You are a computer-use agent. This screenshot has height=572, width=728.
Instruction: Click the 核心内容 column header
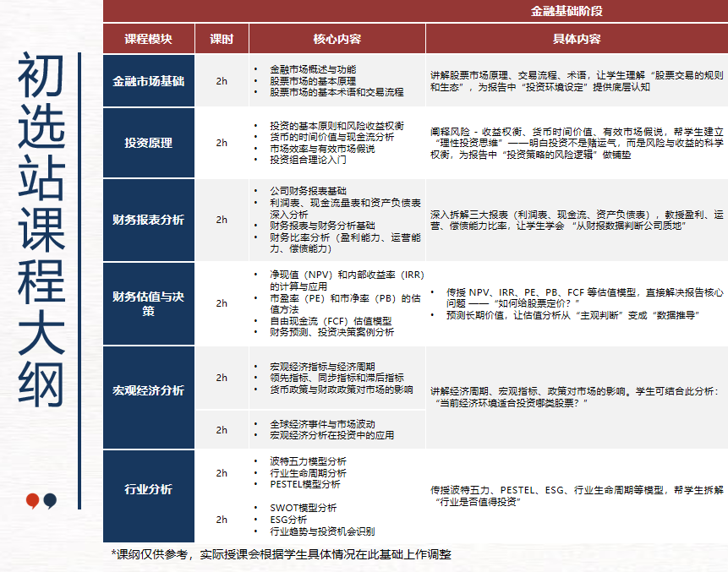click(x=337, y=38)
